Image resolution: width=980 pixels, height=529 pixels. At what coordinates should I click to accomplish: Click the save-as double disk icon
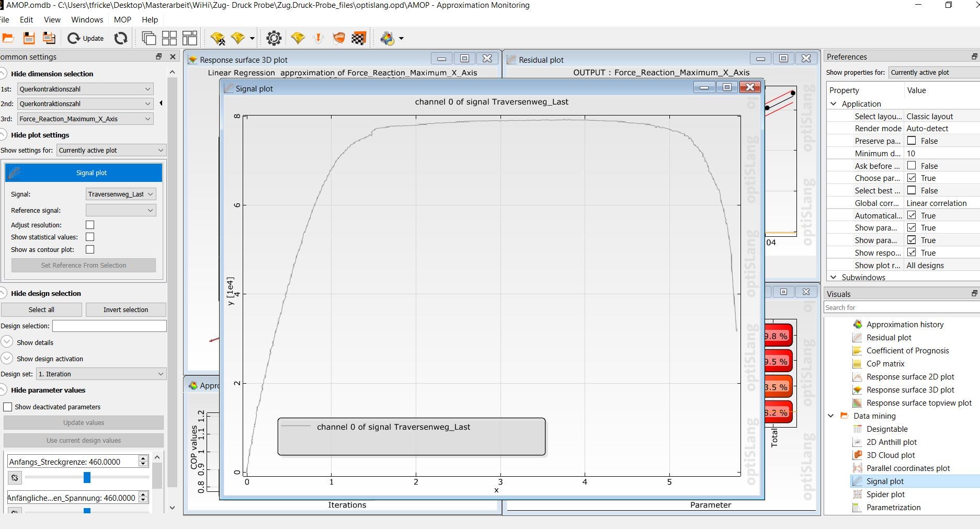pyautogui.click(x=49, y=38)
